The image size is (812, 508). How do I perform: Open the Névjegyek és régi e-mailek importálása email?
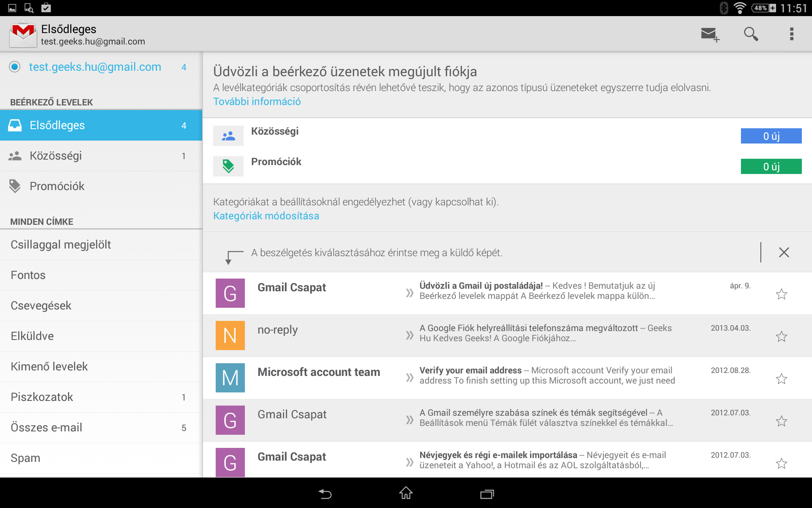tap(507, 460)
